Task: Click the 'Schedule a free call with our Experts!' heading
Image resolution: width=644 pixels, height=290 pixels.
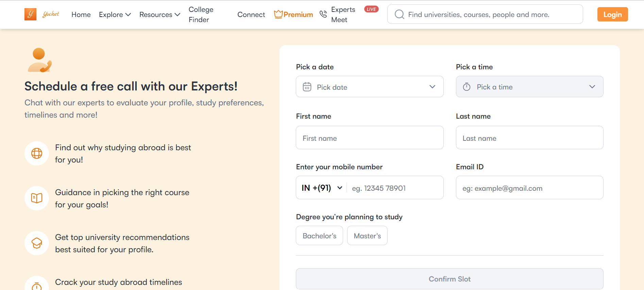Action: [x=131, y=86]
